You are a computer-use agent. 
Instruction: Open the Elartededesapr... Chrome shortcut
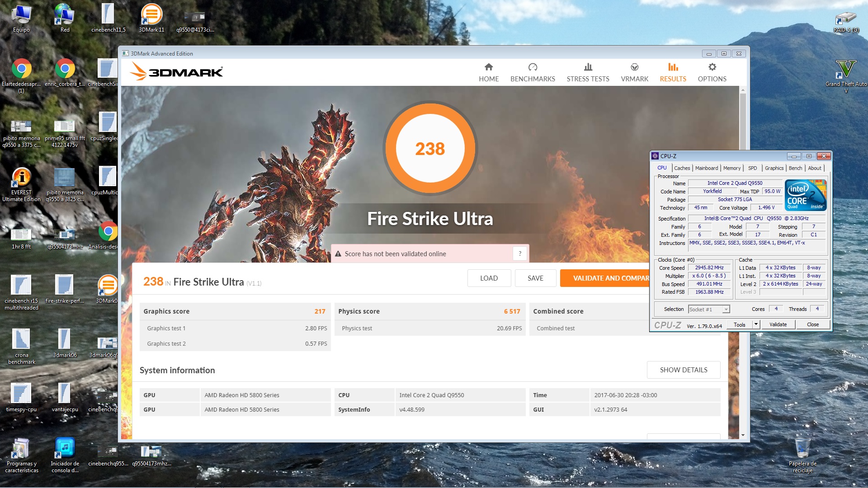(x=21, y=75)
